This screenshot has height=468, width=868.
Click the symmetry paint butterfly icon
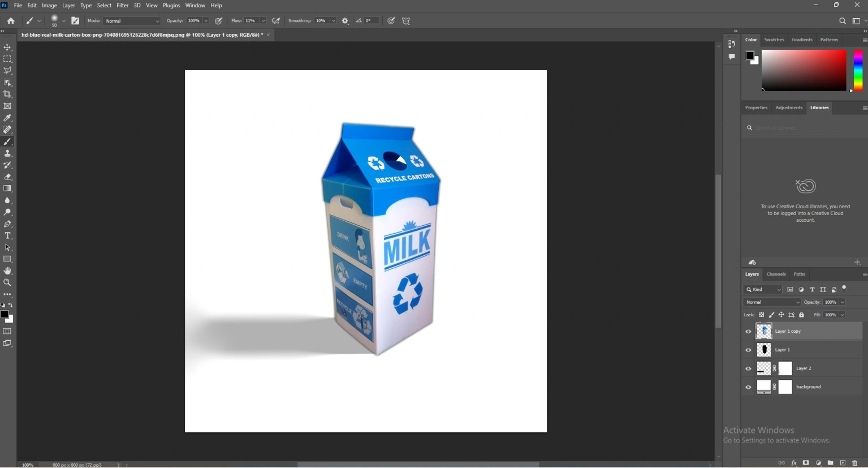(406, 21)
